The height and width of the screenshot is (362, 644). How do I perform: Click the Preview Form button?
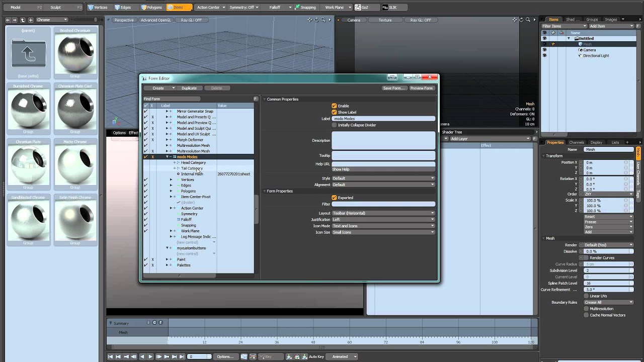(x=421, y=88)
